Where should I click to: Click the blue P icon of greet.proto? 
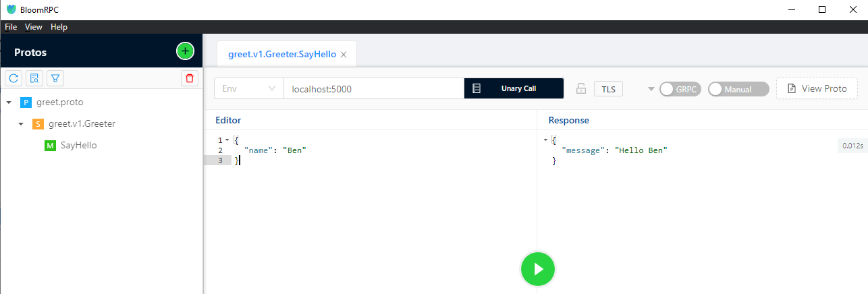pos(26,102)
